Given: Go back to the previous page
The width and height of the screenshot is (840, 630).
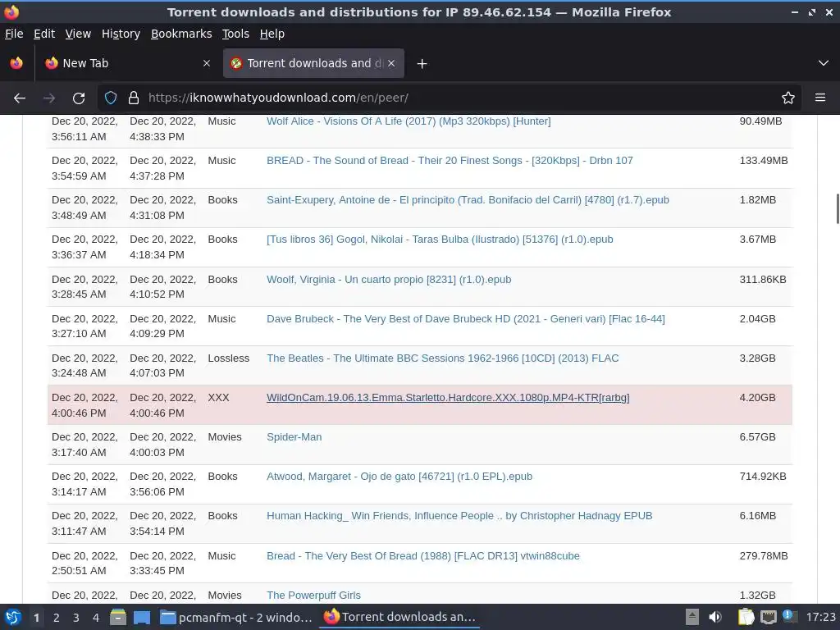Looking at the screenshot, I should tap(20, 98).
